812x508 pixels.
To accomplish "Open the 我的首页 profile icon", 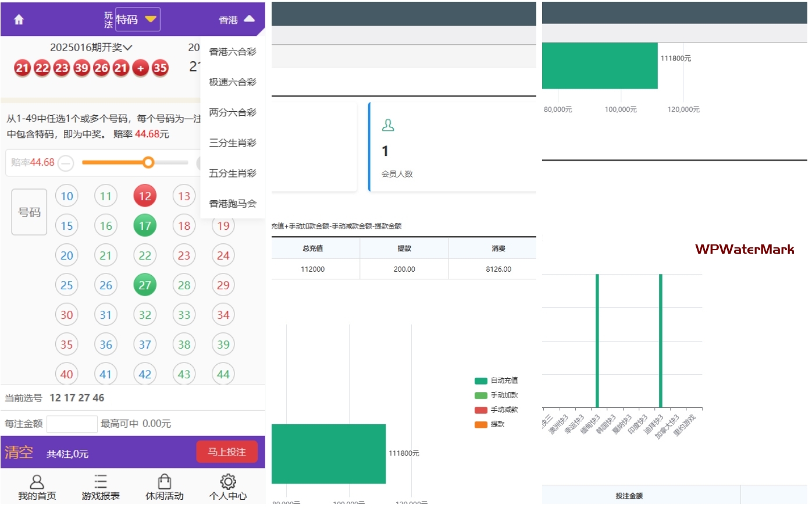I will click(x=37, y=482).
